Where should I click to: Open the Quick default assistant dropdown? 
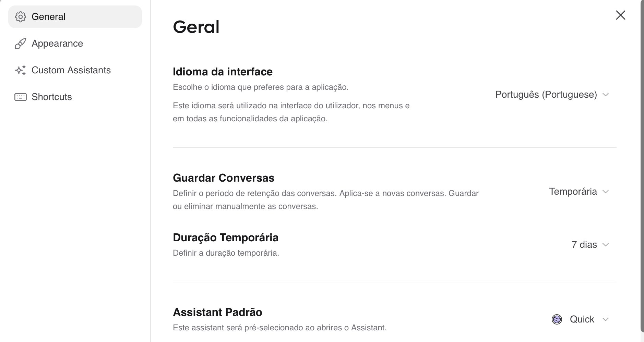[x=580, y=319]
